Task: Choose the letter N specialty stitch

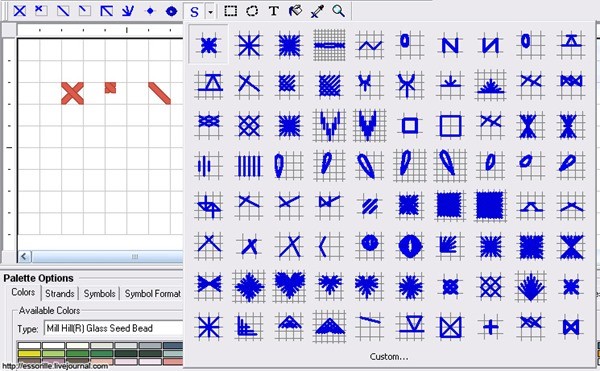Action: (x=450, y=45)
